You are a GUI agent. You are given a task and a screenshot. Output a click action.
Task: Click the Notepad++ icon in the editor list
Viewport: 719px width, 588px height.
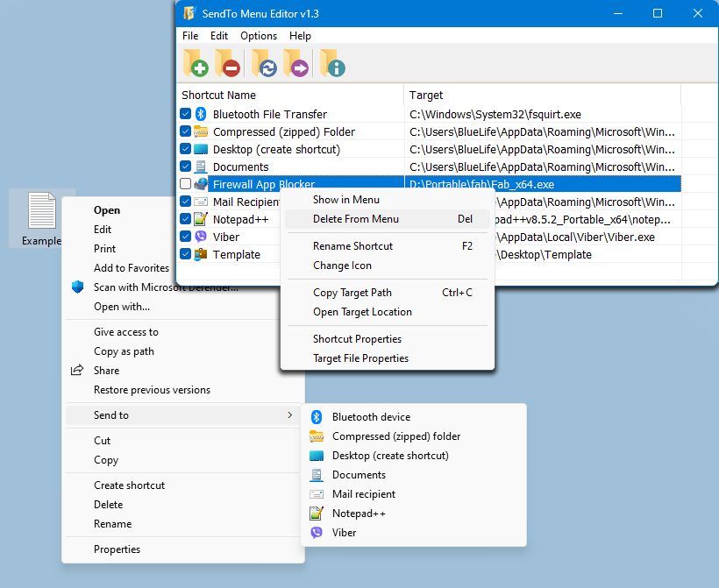(x=201, y=219)
